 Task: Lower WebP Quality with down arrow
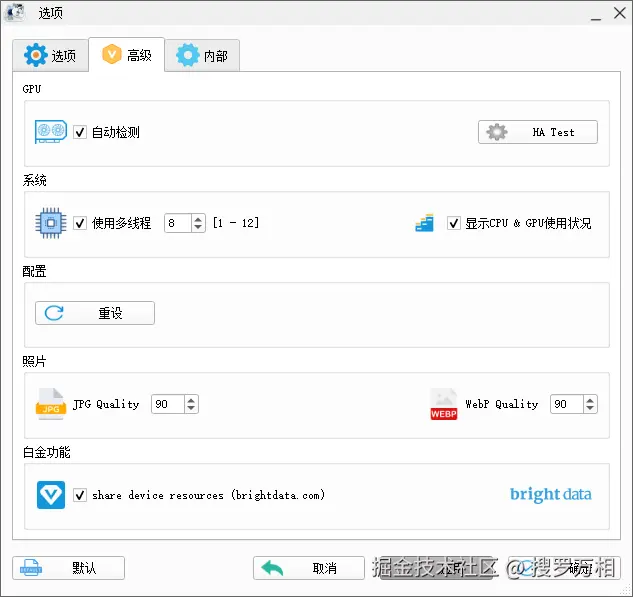coord(590,408)
